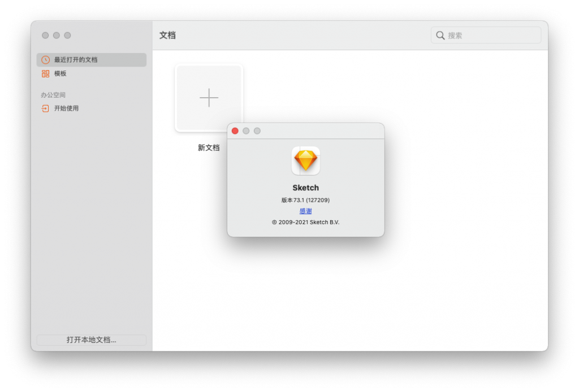This screenshot has height=392, width=579.
Task: Click the 打开本地文档... button
Action: tap(92, 339)
